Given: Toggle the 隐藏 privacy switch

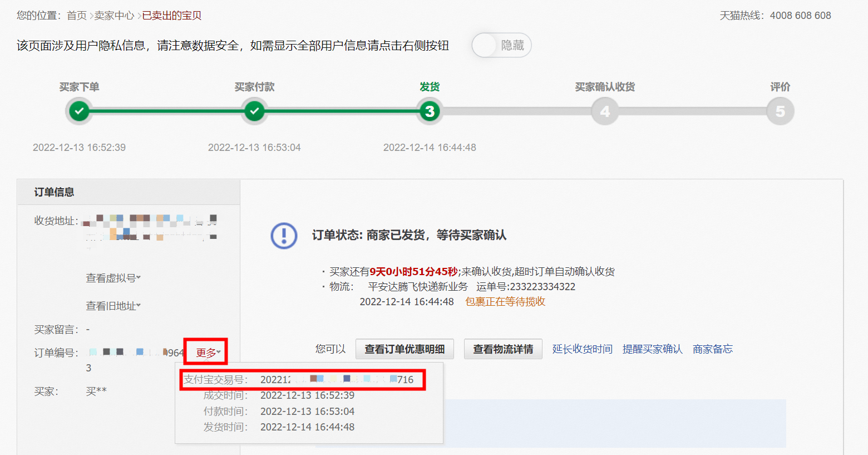Looking at the screenshot, I should click(x=502, y=45).
